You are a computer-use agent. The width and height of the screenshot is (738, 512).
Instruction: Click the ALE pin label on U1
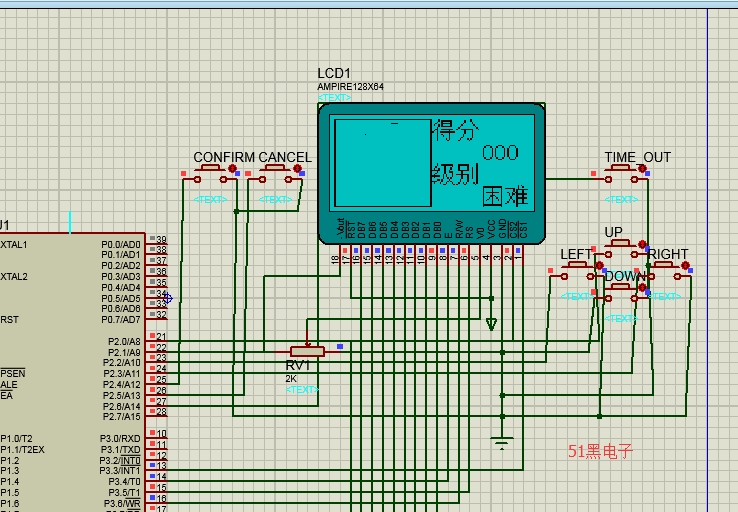9,385
